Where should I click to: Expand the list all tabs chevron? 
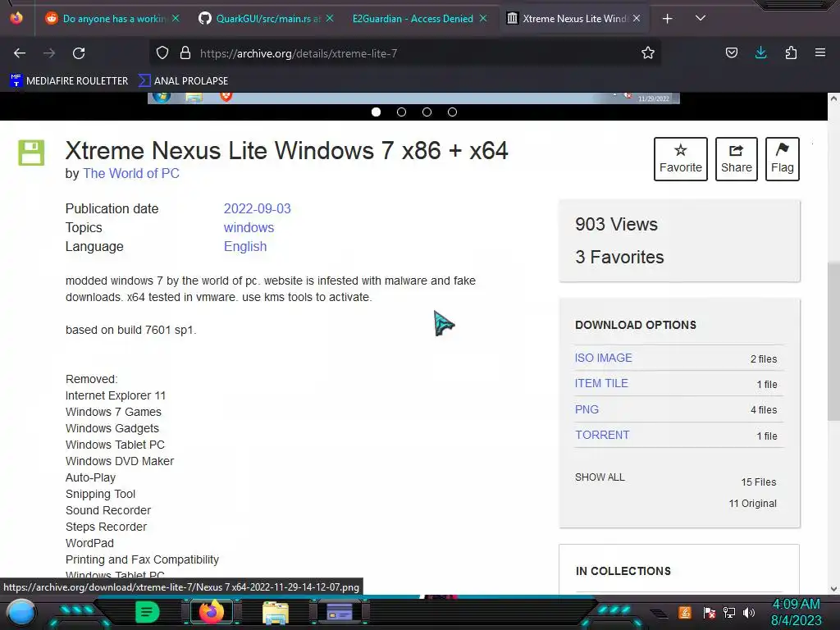point(701,18)
